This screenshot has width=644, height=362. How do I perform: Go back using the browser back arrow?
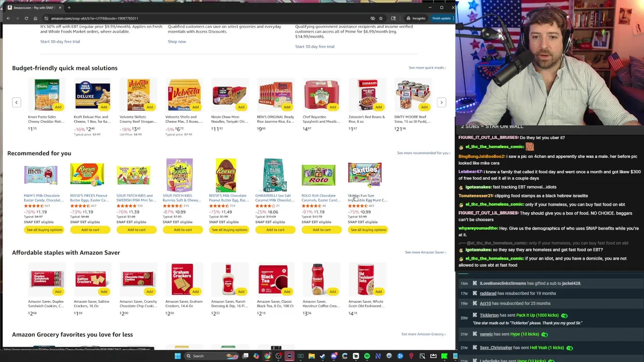tap(8, 18)
